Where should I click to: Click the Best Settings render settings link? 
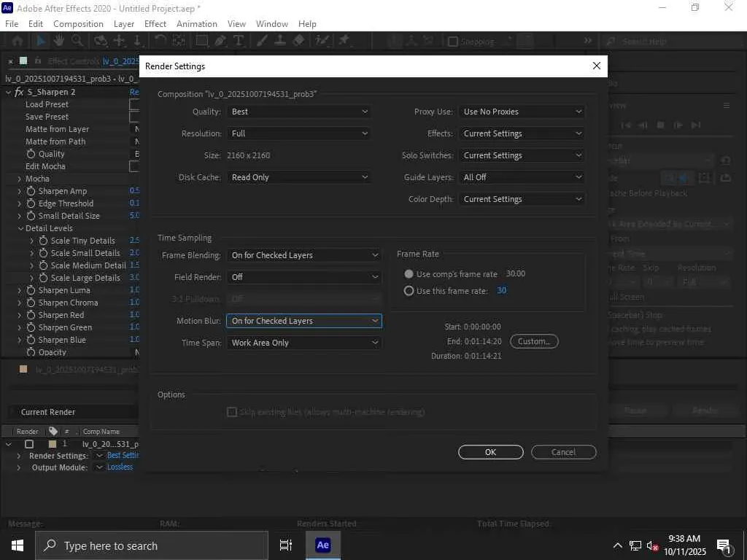pos(123,455)
